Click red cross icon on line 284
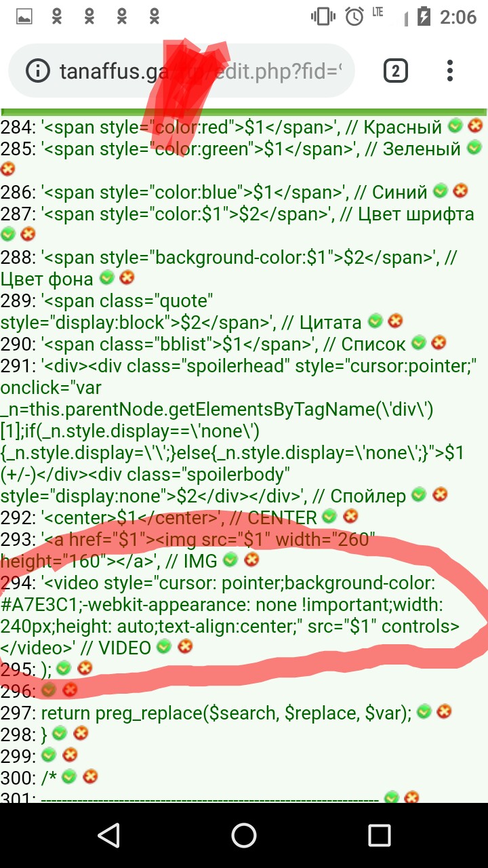 (475, 125)
